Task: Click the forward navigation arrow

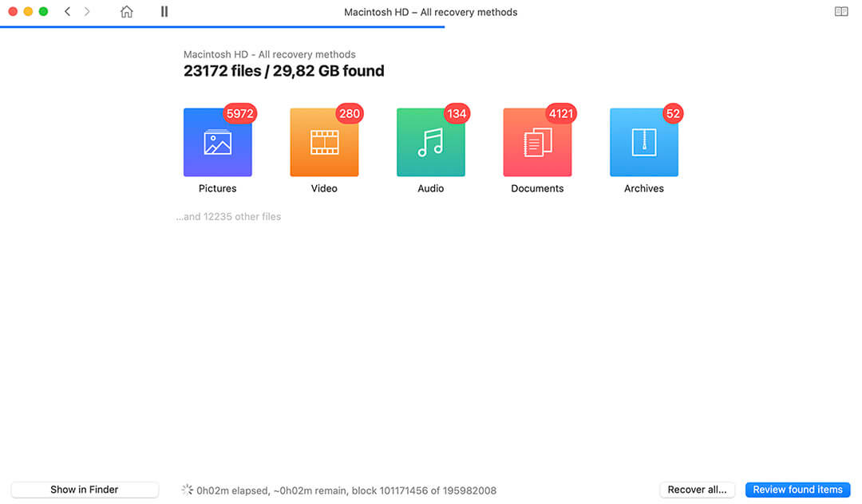Action: coord(87,12)
